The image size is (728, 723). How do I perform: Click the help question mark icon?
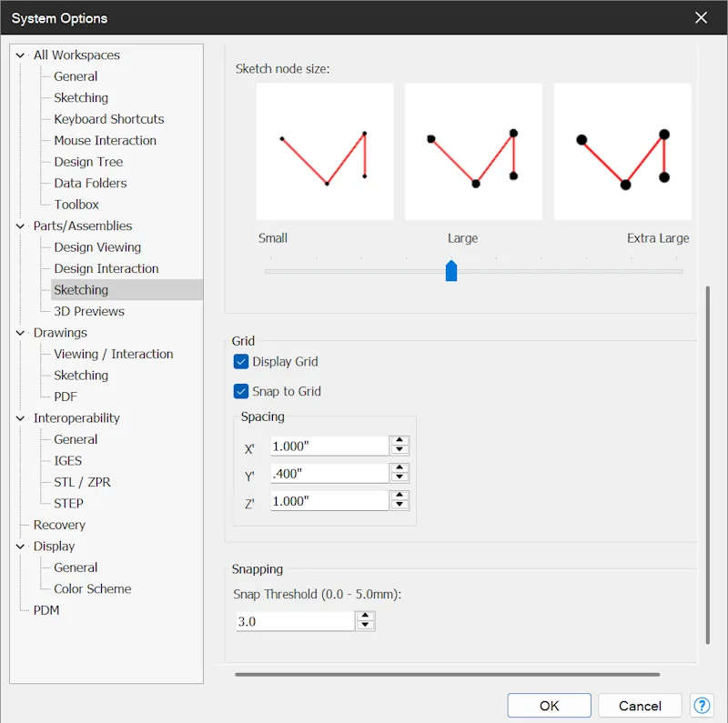pos(702,706)
